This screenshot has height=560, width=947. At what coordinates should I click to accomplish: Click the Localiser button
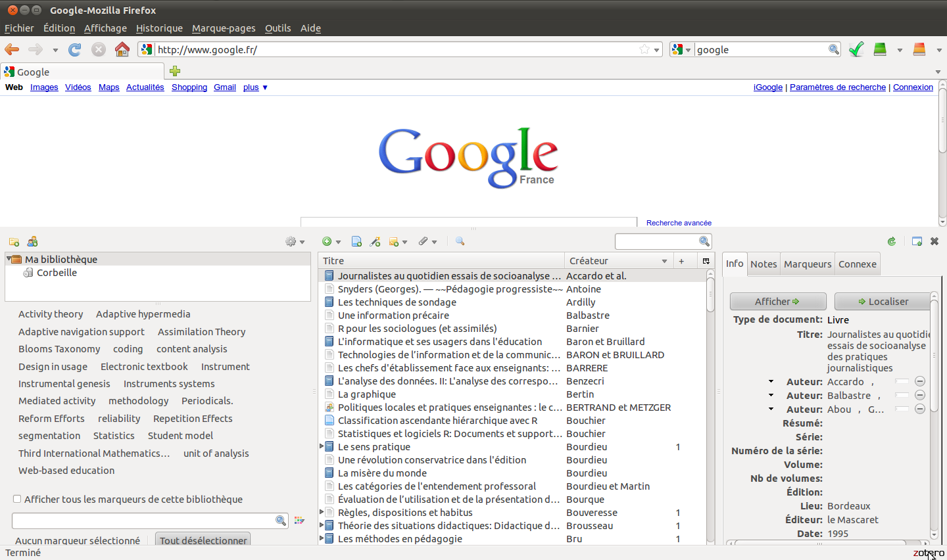(x=883, y=302)
